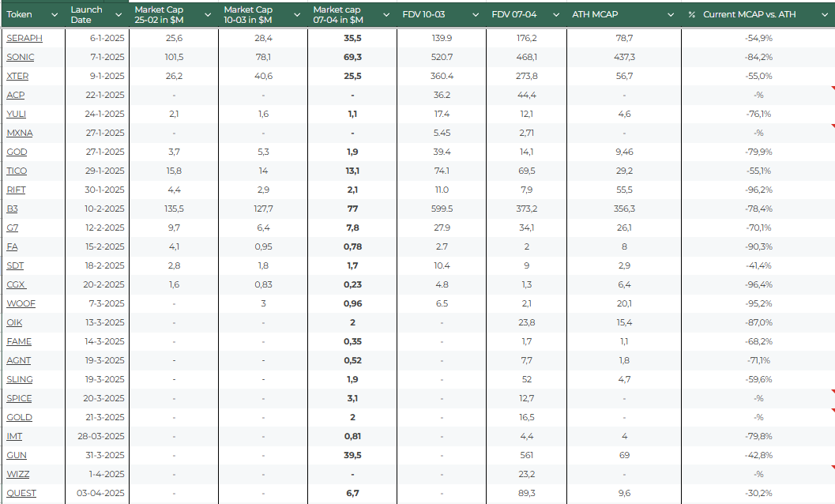The width and height of the screenshot is (835, 504).
Task: Select FA 10-03 market cap 0,95
Action: point(263,246)
